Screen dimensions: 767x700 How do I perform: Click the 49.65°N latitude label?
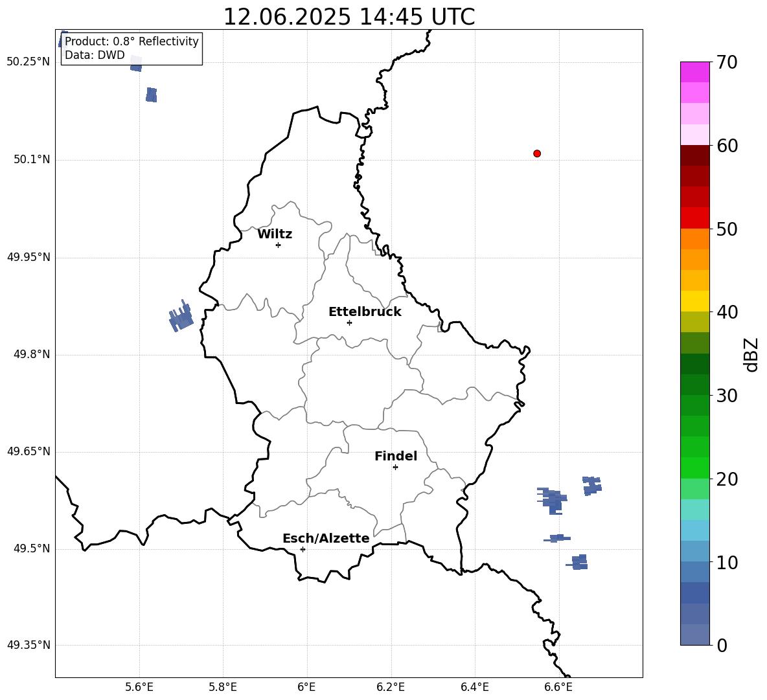[29, 451]
